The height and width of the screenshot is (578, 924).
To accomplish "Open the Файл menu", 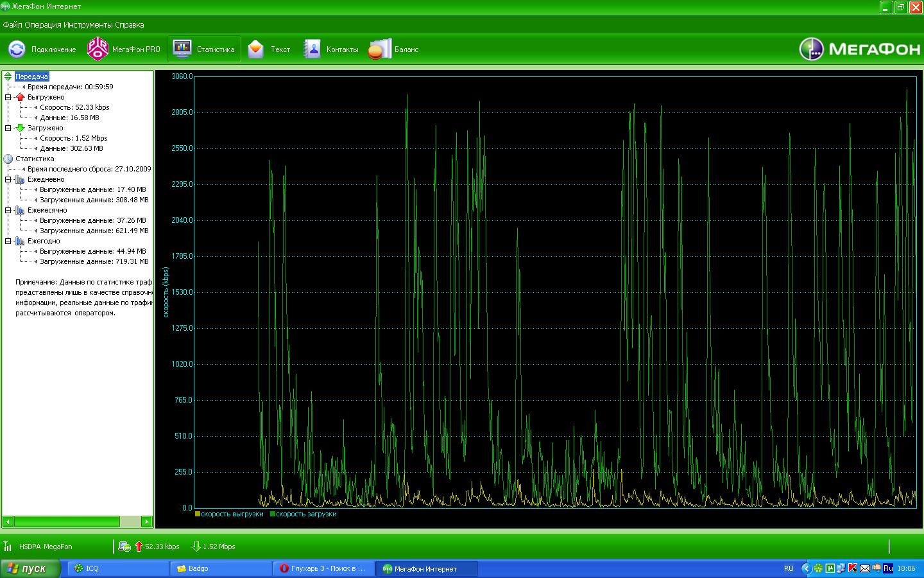I will pos(13,25).
